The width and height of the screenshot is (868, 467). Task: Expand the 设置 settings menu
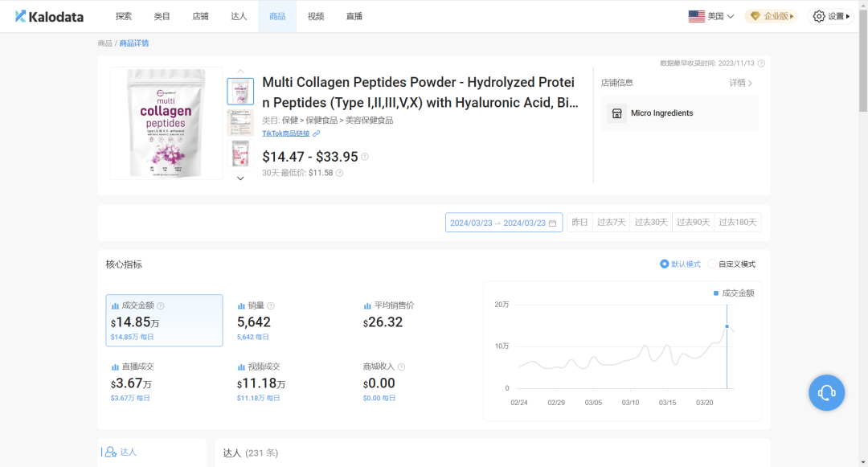pos(830,16)
